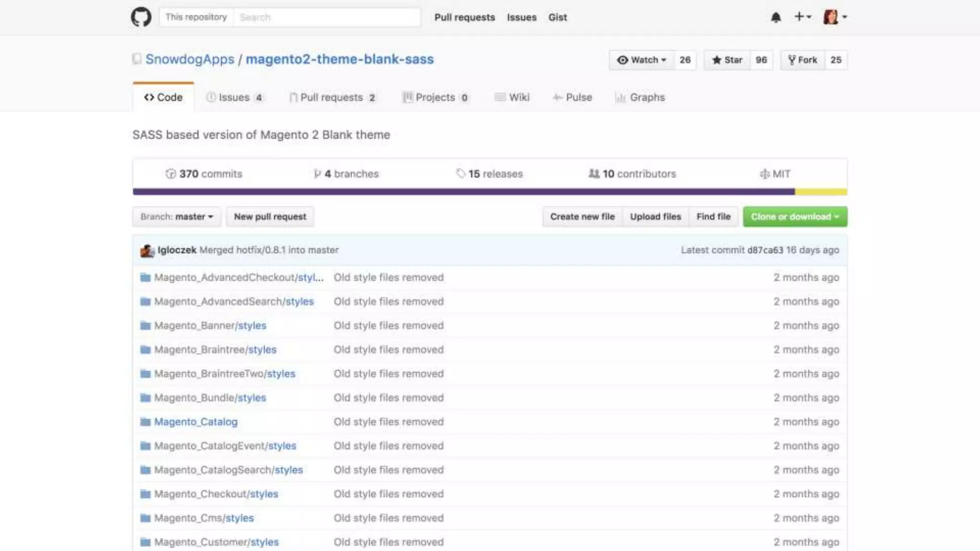Click the 10 contributors people icon
This screenshot has height=551, width=980.
[594, 174]
